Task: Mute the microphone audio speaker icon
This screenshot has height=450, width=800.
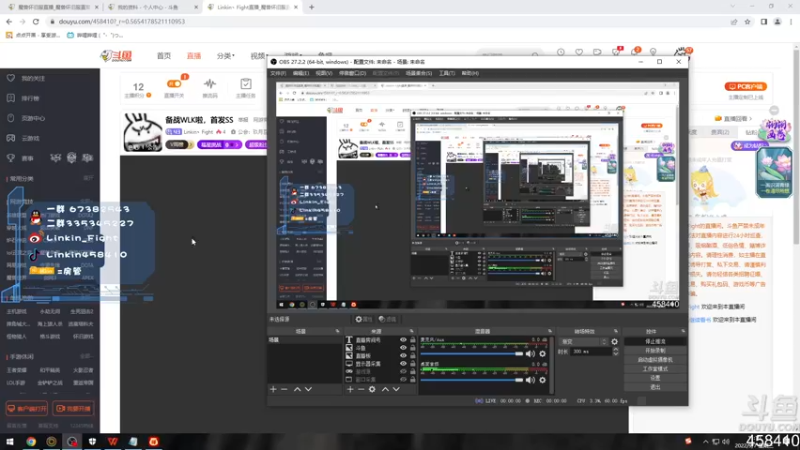Action: [531, 354]
